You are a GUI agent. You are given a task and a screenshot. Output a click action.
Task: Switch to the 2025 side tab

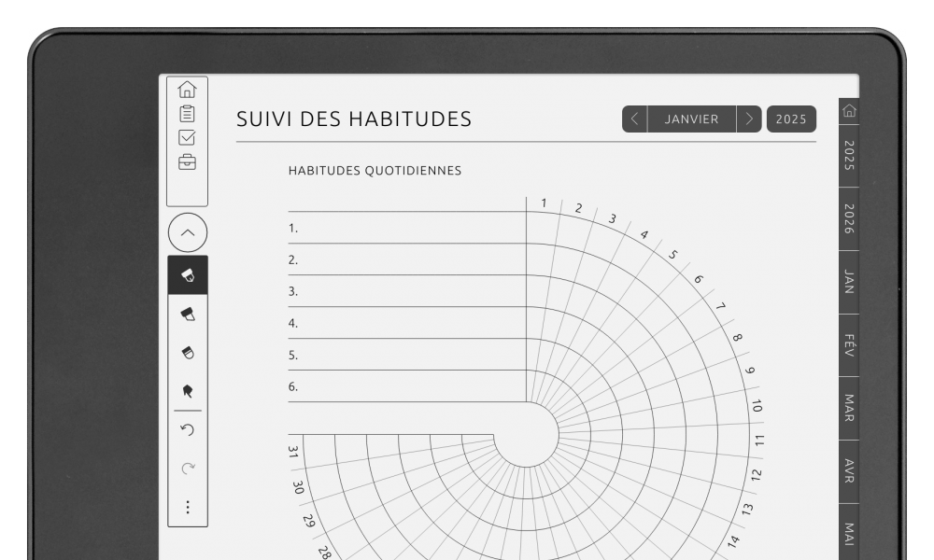[849, 155]
